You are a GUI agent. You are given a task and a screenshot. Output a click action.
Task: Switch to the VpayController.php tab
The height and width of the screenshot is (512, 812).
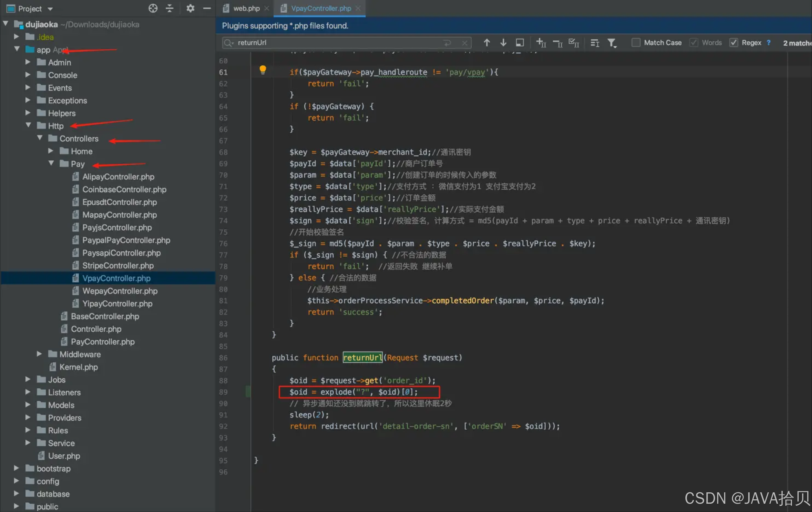coord(321,9)
